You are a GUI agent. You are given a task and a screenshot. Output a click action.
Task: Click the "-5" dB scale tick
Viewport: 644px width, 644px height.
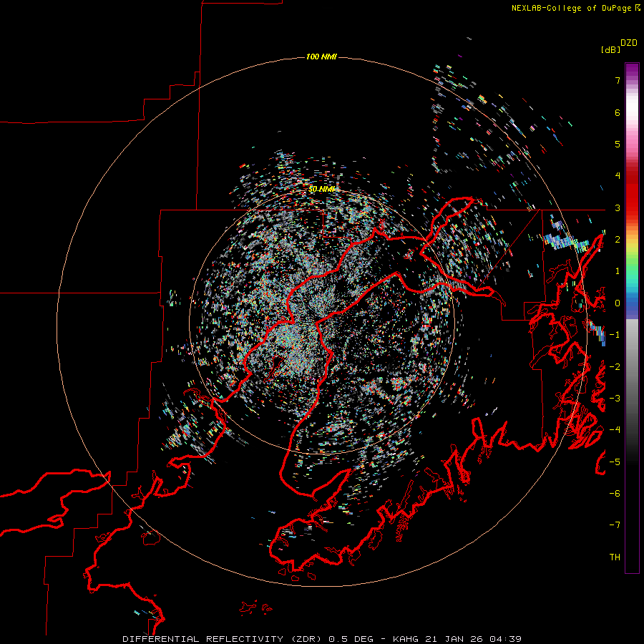(x=615, y=462)
